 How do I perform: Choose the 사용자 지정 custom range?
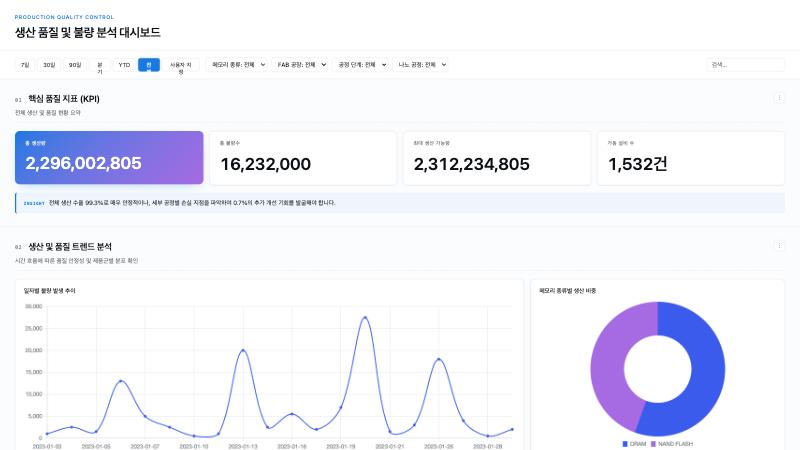coord(181,65)
